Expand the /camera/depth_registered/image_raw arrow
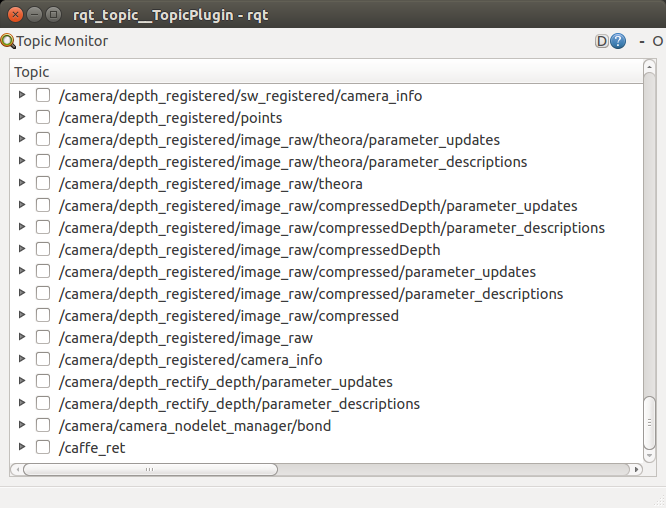This screenshot has height=508, width=666. click(22, 337)
